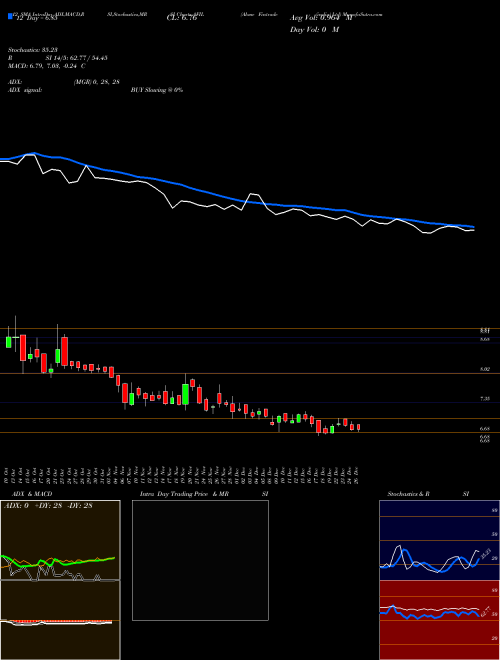This screenshot has height=660, width=500.
Task: Open the red RSI indicator panel
Action: point(439,620)
